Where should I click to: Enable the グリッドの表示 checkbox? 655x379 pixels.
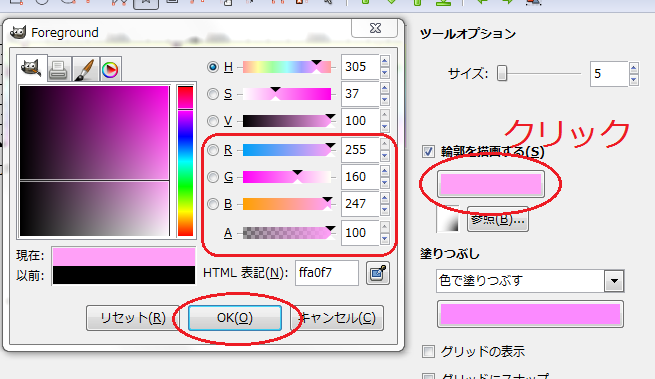428,351
